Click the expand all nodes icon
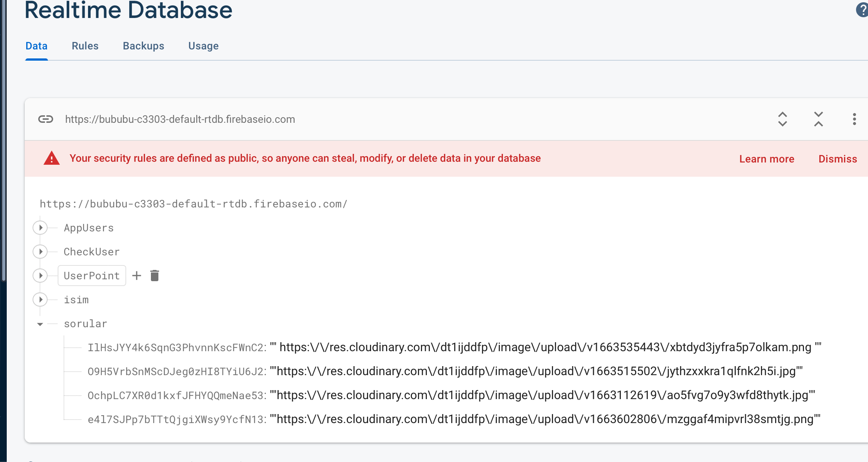Screen dimensions: 868x462 coord(782,119)
